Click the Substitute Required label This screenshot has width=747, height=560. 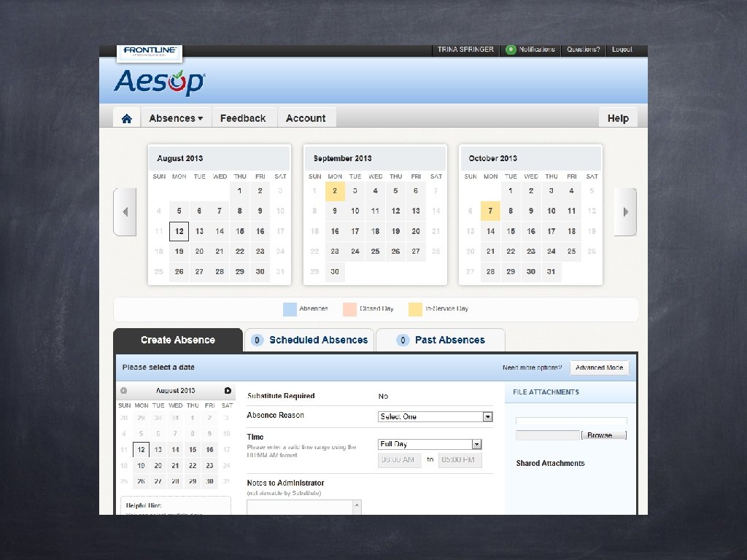281,396
